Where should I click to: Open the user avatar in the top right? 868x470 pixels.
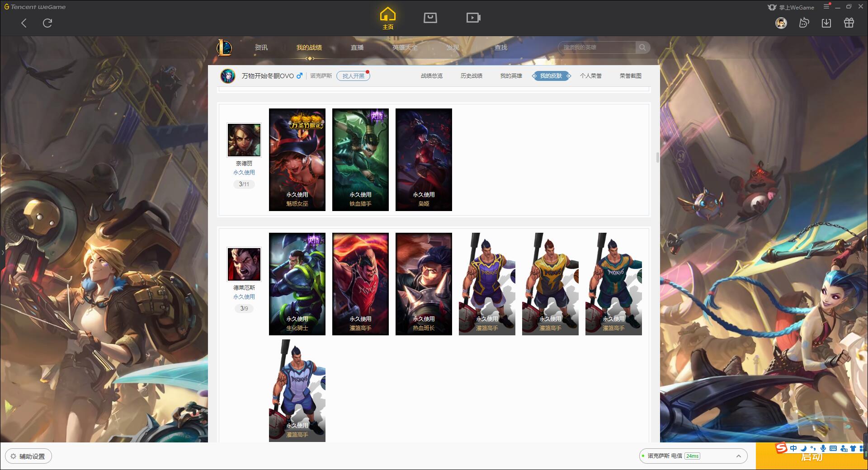[x=781, y=23]
